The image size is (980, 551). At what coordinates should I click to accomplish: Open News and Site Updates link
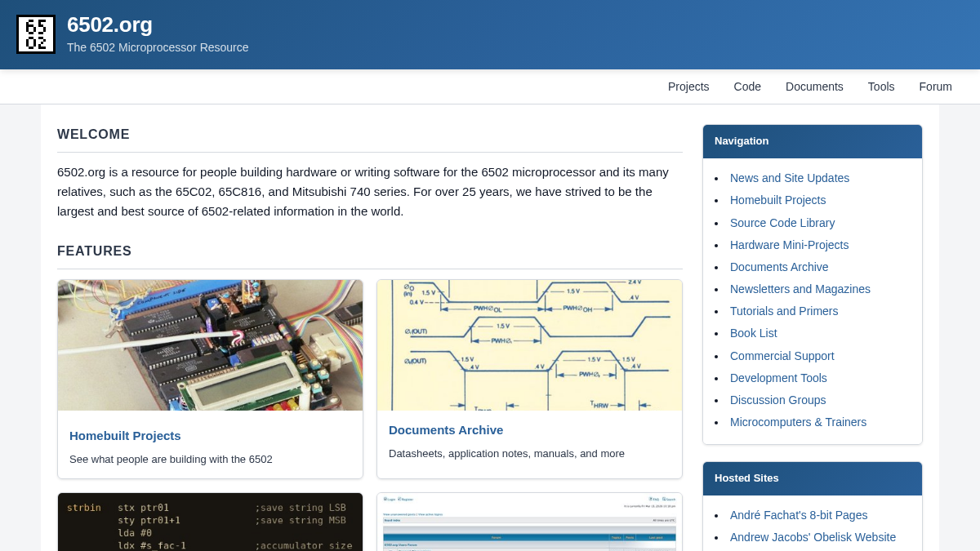click(790, 178)
